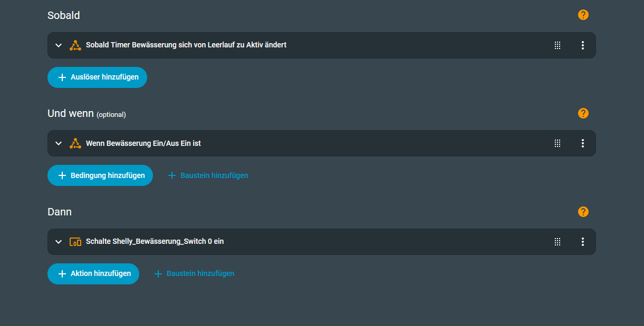The image size is (644, 326).
Task: Click Auslöser hinzufügen button
Action: point(97,77)
